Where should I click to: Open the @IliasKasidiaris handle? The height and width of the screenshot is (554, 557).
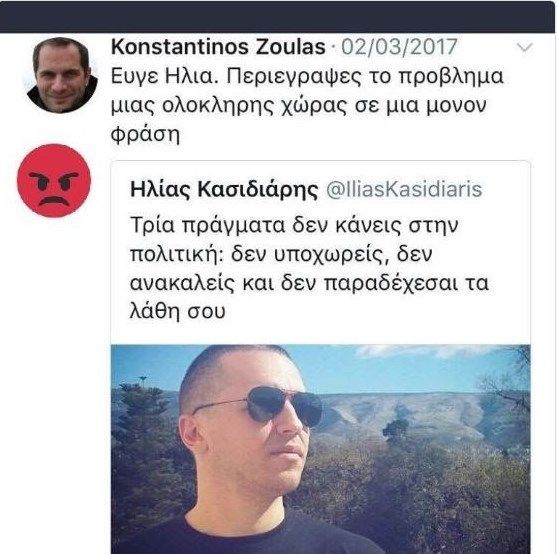404,189
